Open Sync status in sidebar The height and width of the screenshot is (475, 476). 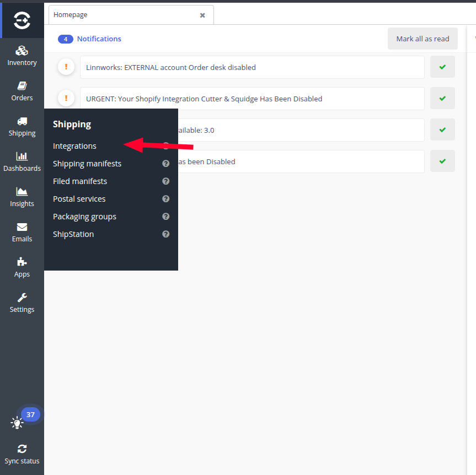(x=22, y=455)
